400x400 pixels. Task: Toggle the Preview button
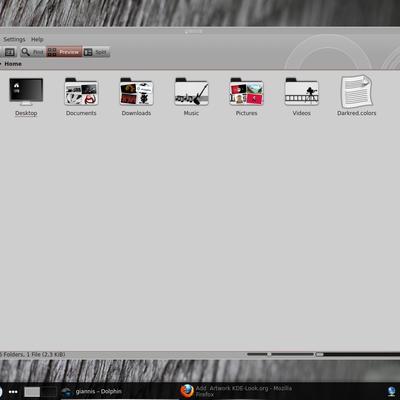(x=64, y=52)
